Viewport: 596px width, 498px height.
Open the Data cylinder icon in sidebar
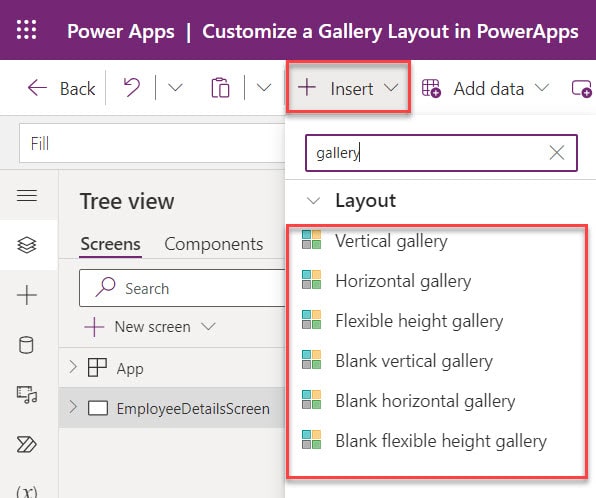[26, 345]
